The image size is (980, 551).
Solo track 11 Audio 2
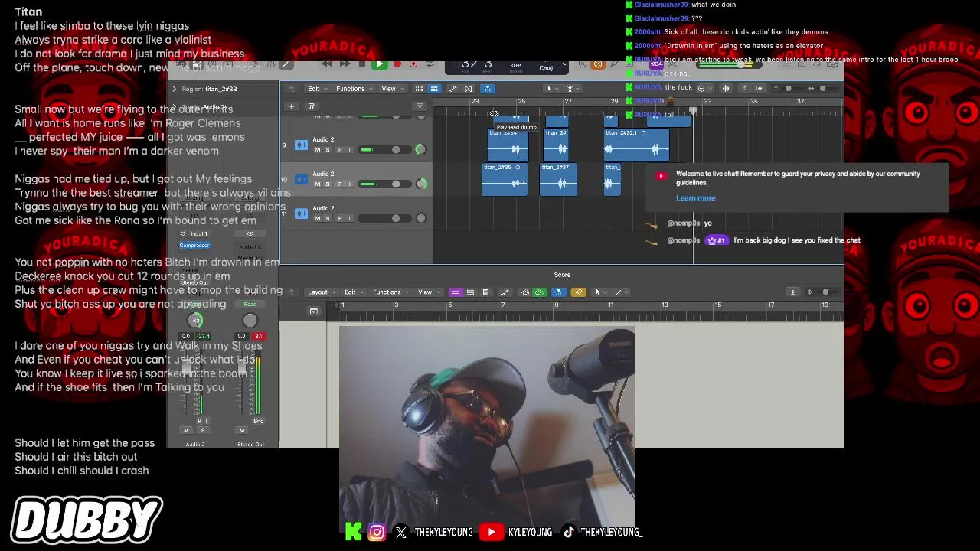328,219
